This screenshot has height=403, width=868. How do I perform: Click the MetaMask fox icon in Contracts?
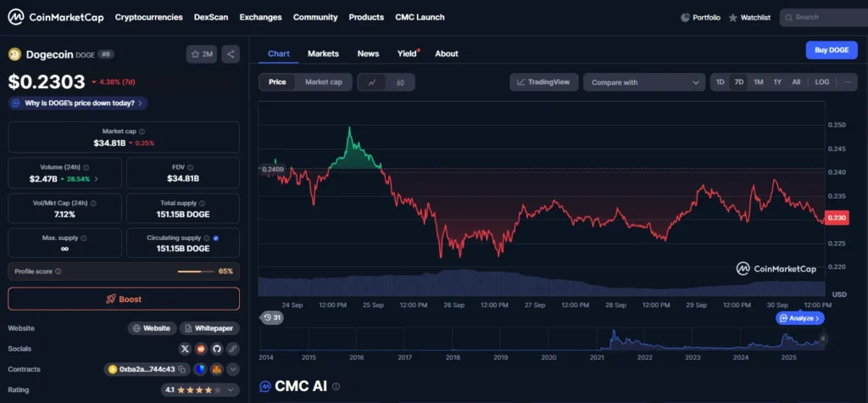pos(216,369)
